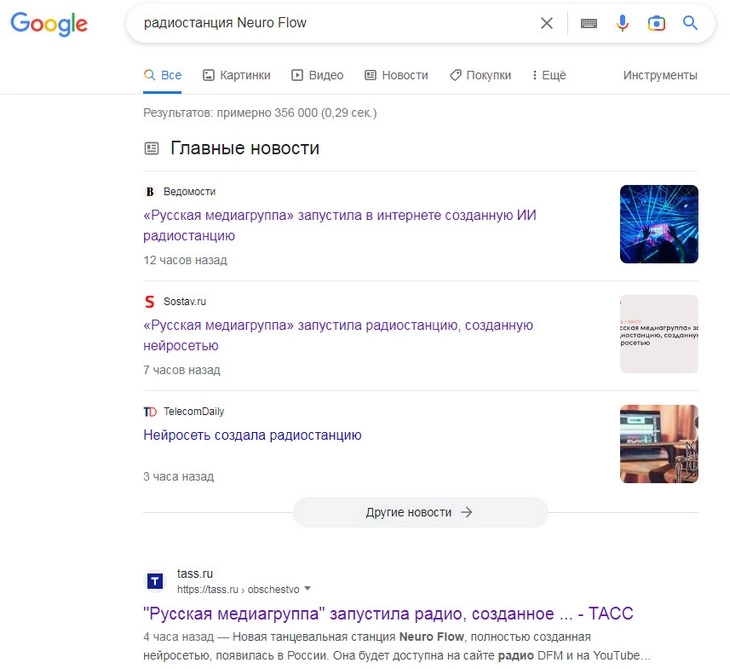Click Ведомости source name text

click(189, 192)
